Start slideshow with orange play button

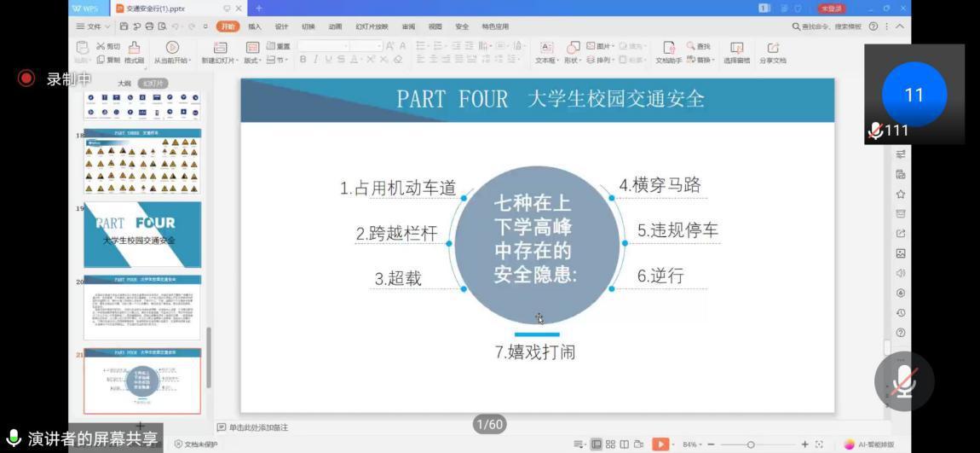(660, 444)
